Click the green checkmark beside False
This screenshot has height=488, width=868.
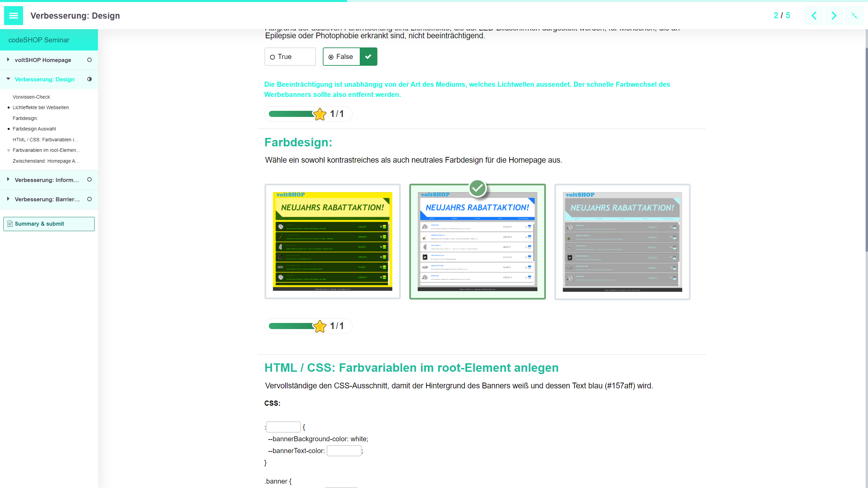click(368, 57)
